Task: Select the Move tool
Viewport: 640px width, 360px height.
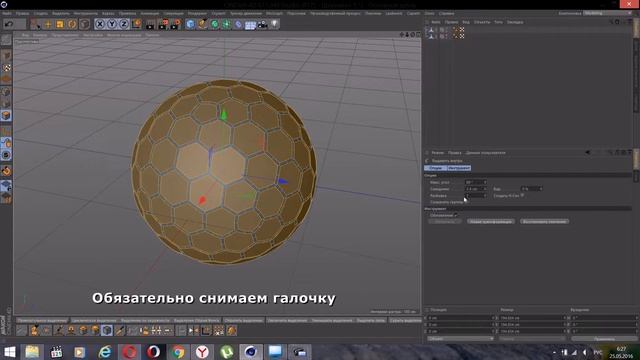Action: (48, 24)
